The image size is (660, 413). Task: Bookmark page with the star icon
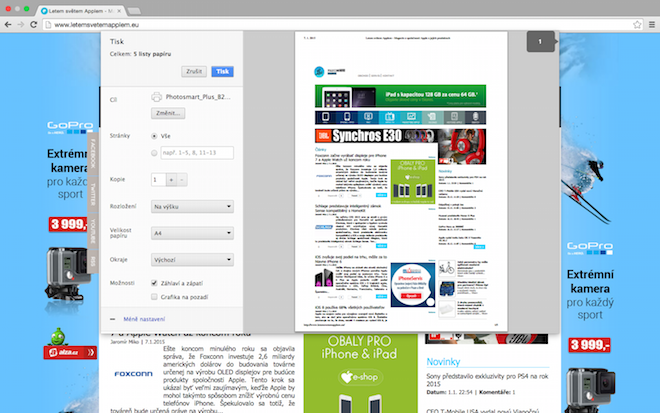coord(637,25)
